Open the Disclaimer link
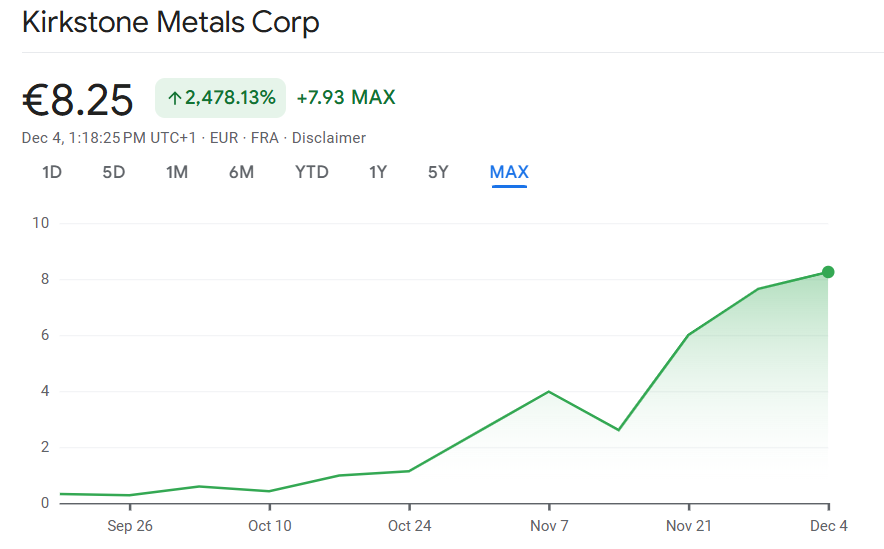This screenshot has height=549, width=884. pyautogui.click(x=329, y=138)
